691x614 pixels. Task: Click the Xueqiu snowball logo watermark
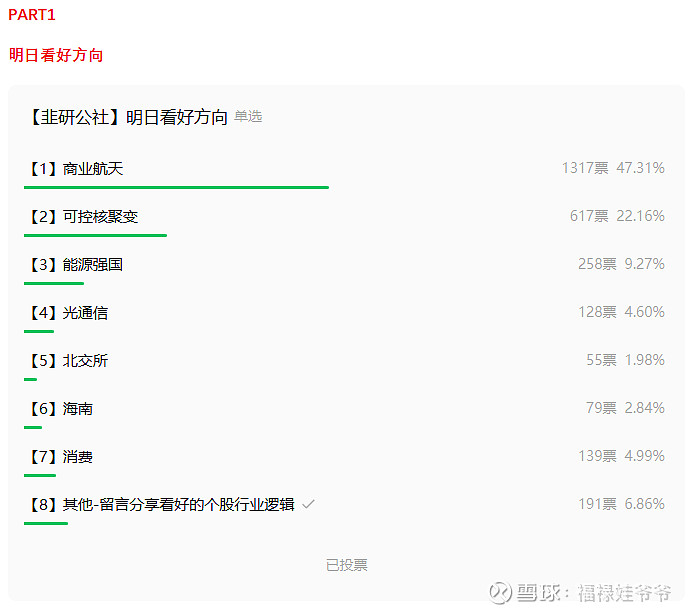pos(500,593)
